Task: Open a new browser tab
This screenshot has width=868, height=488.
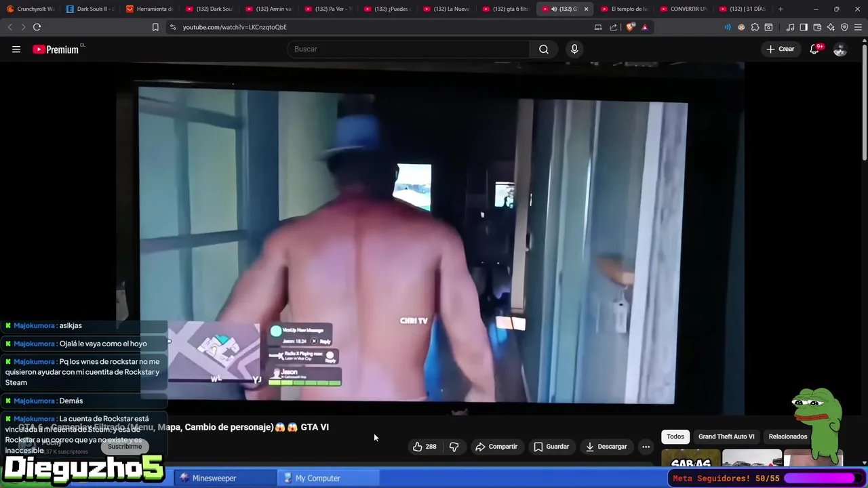Action: point(781,9)
